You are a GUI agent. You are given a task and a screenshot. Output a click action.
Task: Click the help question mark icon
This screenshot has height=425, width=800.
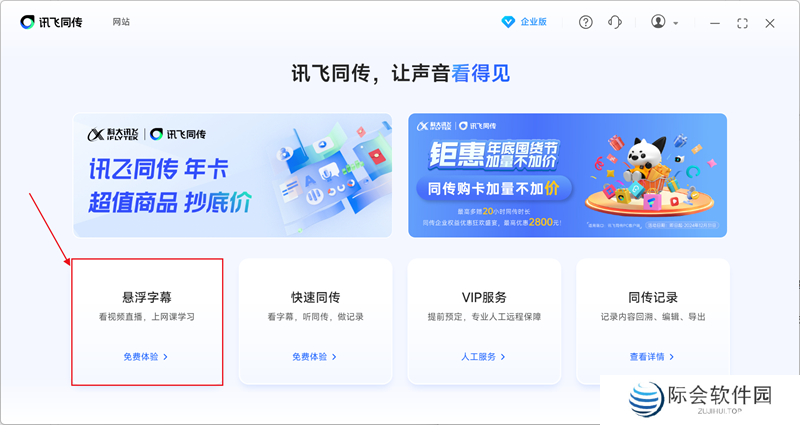(x=586, y=22)
